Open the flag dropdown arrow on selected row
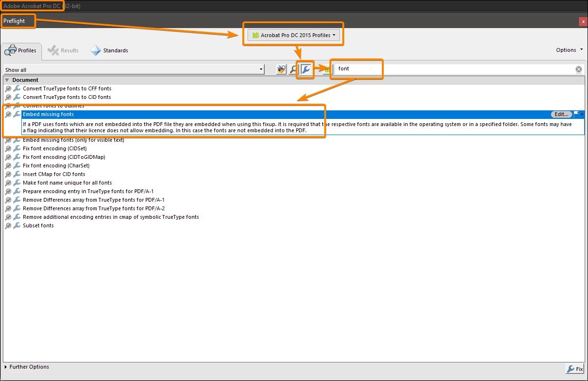Viewport: 588px width, 381px height. (582, 114)
